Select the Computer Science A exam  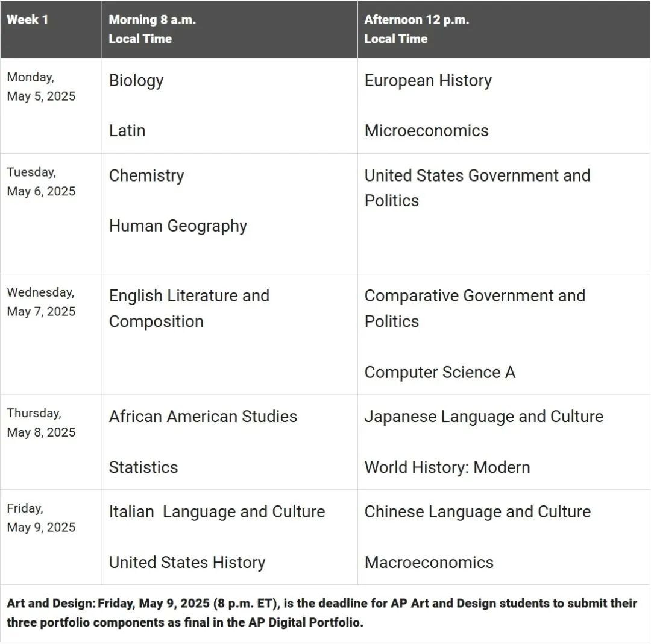(439, 373)
